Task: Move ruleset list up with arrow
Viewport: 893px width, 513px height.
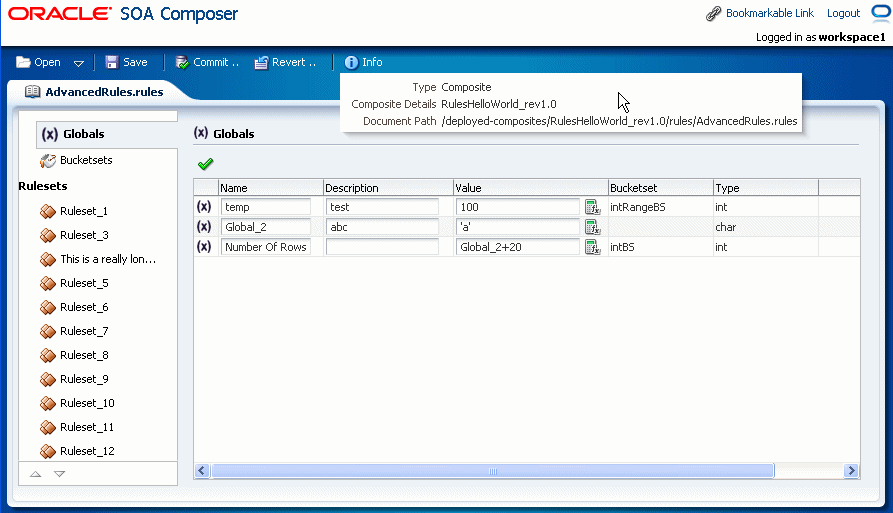Action: [x=35, y=474]
